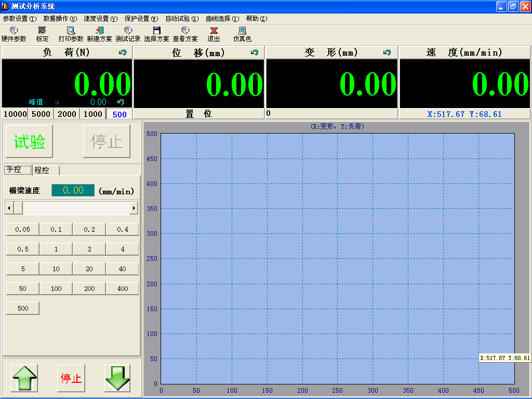Select the 5000 load range

point(41,114)
